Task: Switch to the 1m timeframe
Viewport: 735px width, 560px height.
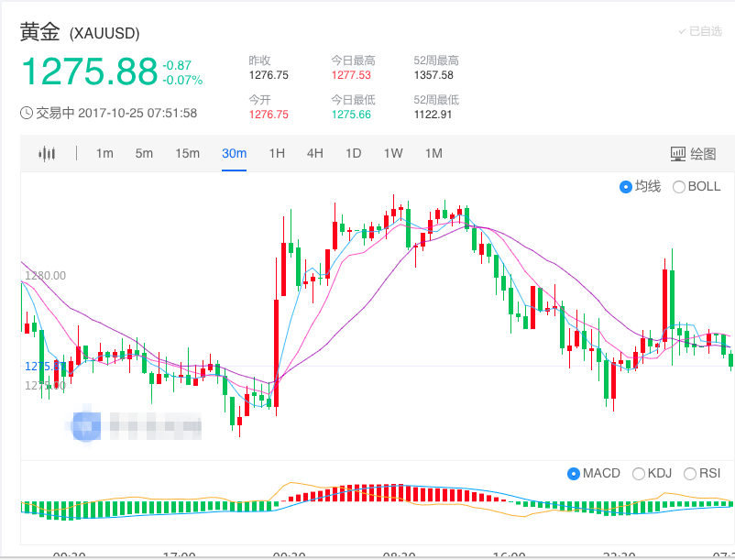Action: tap(104, 154)
